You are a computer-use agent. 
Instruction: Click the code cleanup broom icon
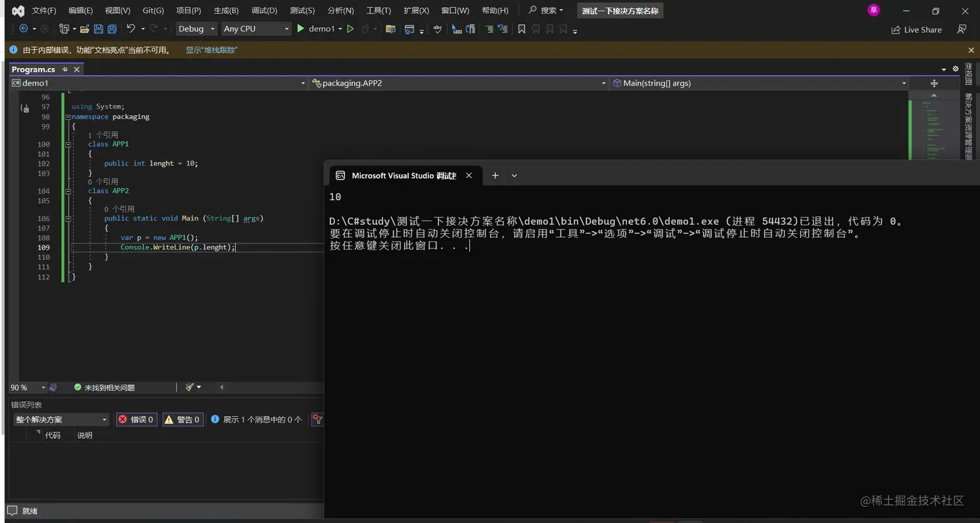pyautogui.click(x=190, y=387)
